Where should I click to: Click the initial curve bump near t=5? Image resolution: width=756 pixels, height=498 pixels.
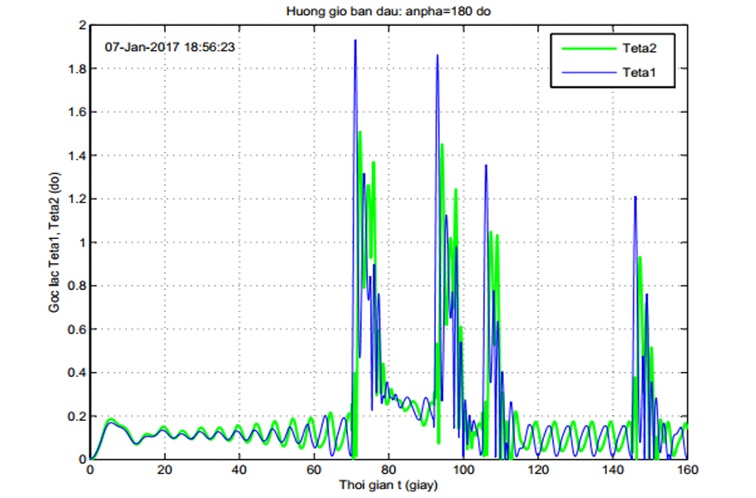tap(110, 421)
